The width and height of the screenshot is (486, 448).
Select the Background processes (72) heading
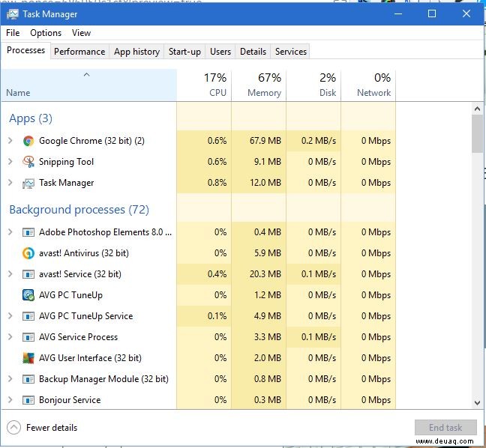pyautogui.click(x=79, y=210)
